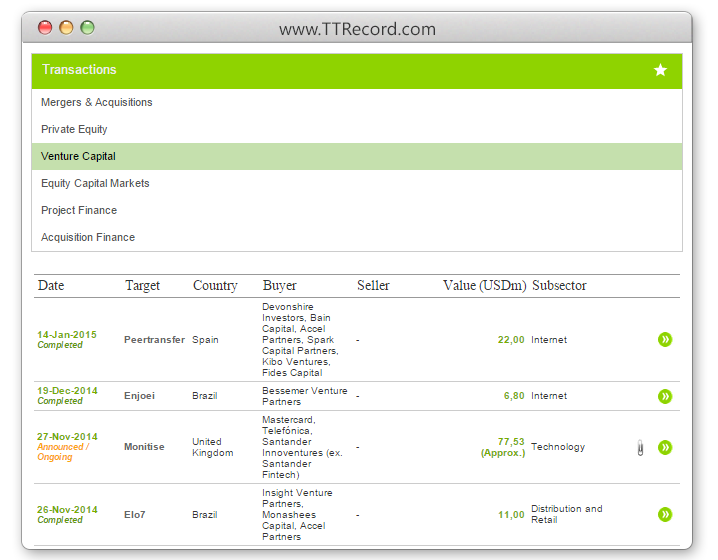This screenshot has height=560, width=718.
Task: Click the 19-Dec-2014 date link
Action: (x=67, y=391)
